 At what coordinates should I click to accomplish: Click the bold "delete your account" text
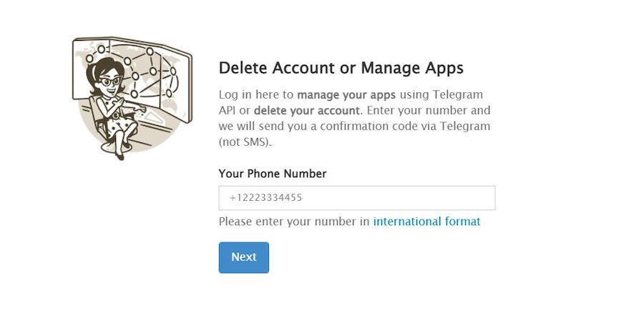[308, 110]
